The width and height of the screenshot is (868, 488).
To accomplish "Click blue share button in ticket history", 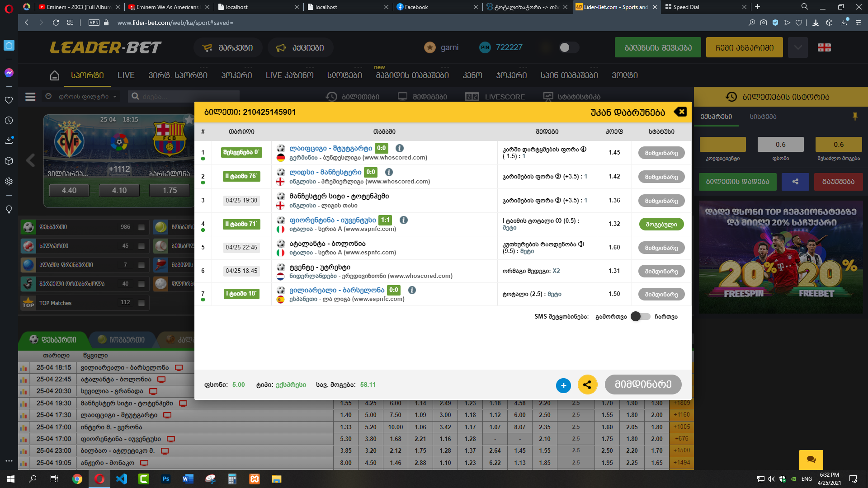I will [795, 182].
